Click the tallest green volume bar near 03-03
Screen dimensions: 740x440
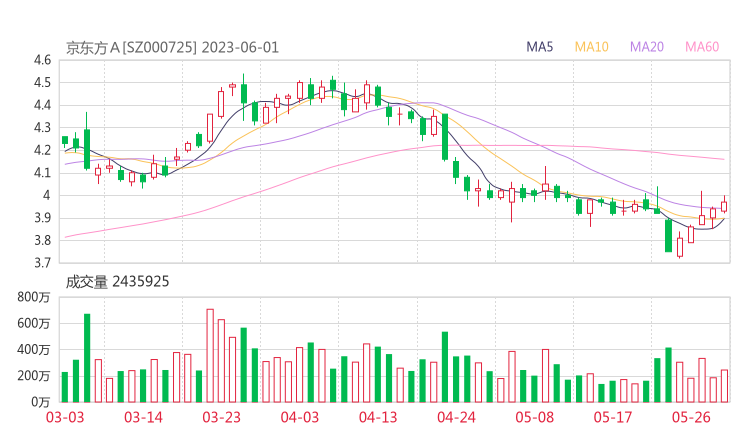[87, 358]
